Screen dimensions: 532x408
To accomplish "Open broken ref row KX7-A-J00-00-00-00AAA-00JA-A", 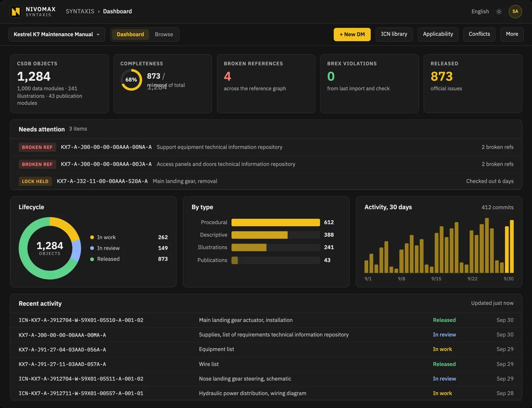I will coord(266,164).
